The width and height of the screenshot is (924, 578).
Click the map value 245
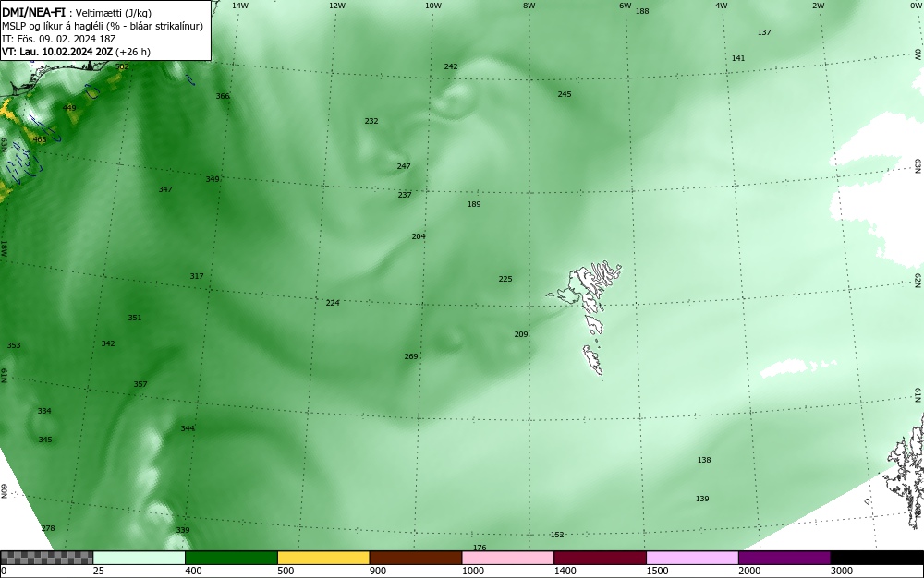[x=565, y=94]
